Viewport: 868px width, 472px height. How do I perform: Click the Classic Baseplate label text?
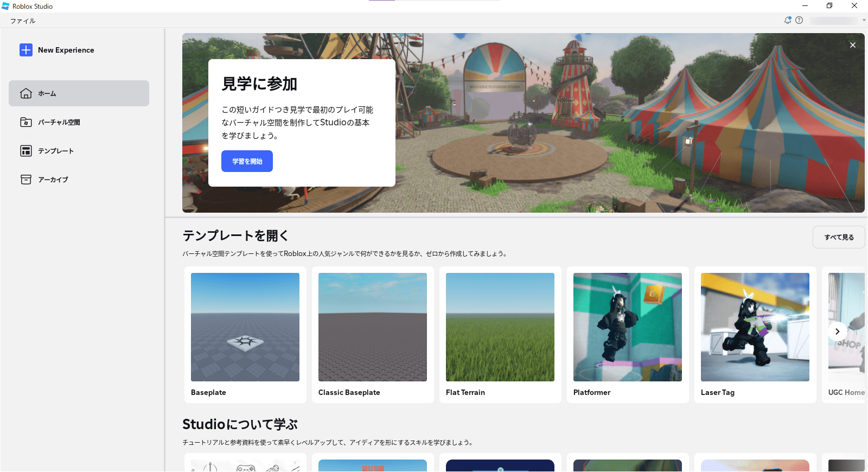[x=349, y=392]
